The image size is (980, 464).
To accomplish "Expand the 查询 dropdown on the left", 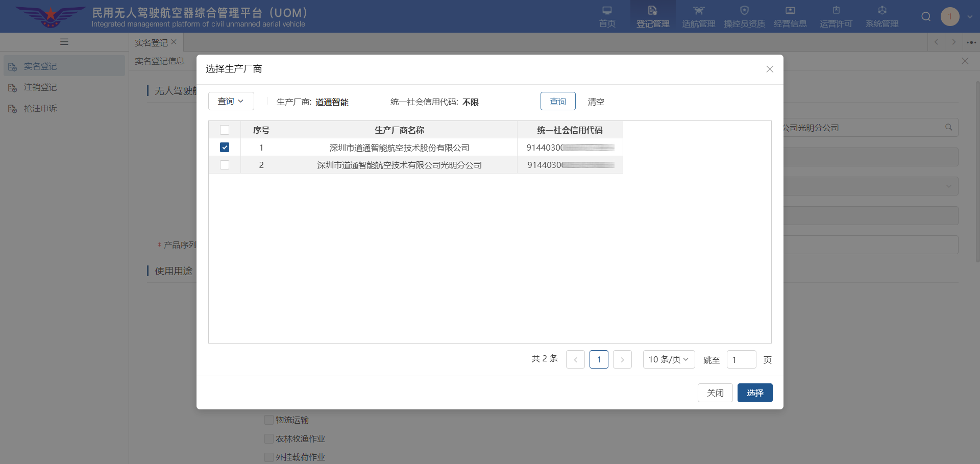I will [x=231, y=102].
